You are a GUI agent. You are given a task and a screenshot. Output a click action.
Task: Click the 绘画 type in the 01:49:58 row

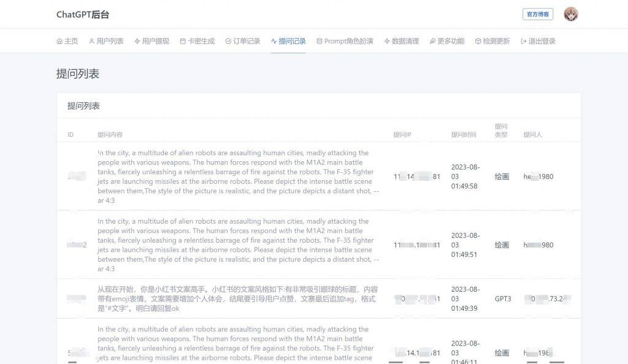coord(502,176)
